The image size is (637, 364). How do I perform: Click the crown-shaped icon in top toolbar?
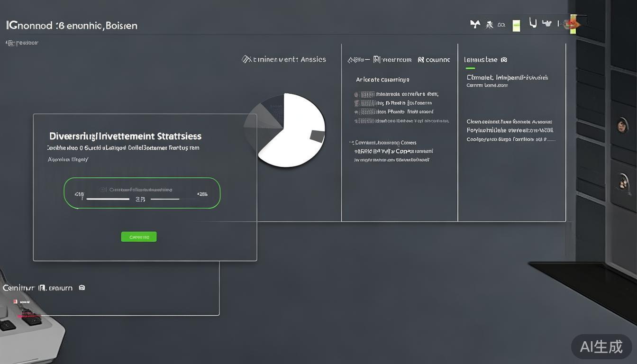point(547,23)
